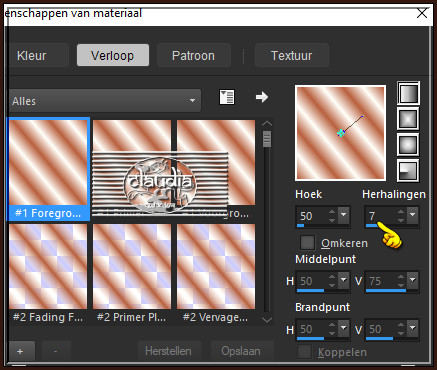Toggle the Koppelen checkbox
437x370 pixels.
pos(305,352)
